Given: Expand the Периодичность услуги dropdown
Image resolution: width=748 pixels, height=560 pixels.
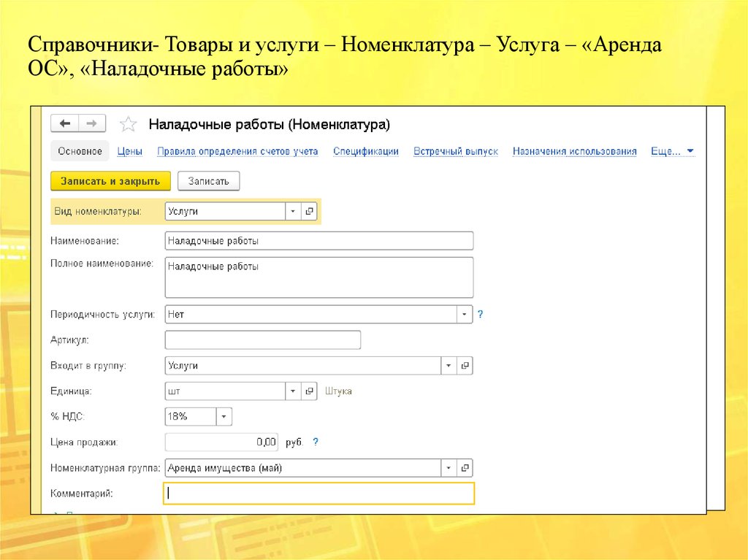Looking at the screenshot, I should pos(465,315).
